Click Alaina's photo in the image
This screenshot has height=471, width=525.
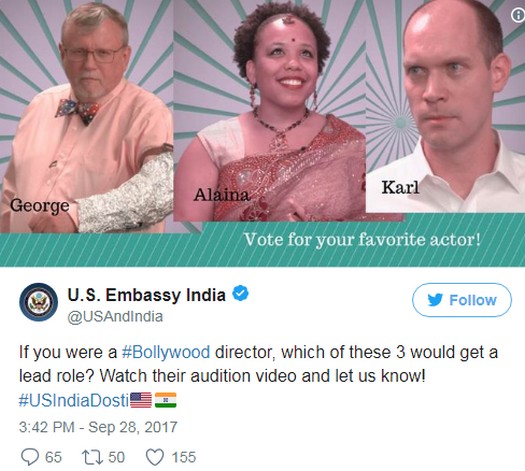[x=270, y=110]
